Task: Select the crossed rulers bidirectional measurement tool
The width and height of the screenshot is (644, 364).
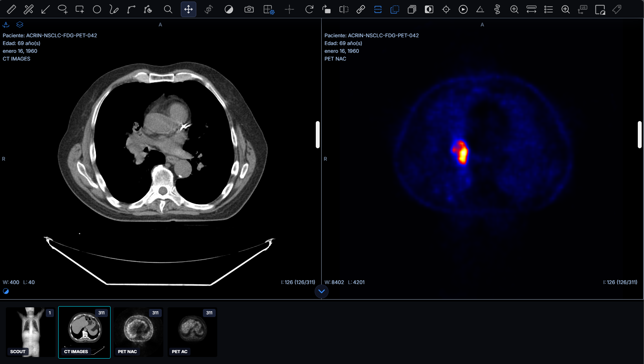Action: coord(28,9)
